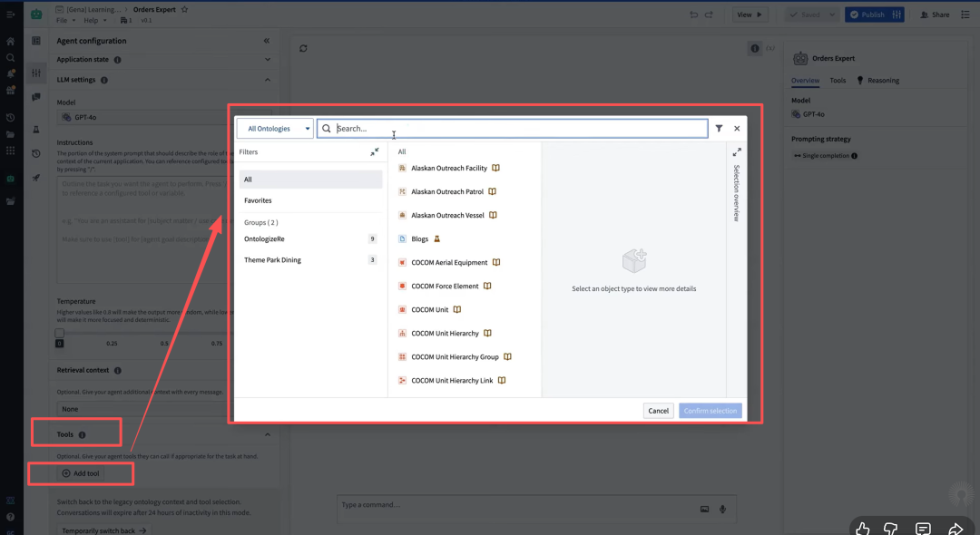Open the Saved dropdown arrow

(832, 15)
